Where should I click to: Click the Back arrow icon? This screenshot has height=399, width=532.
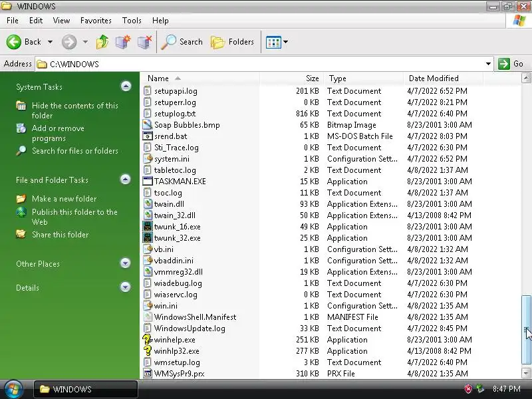click(x=14, y=42)
